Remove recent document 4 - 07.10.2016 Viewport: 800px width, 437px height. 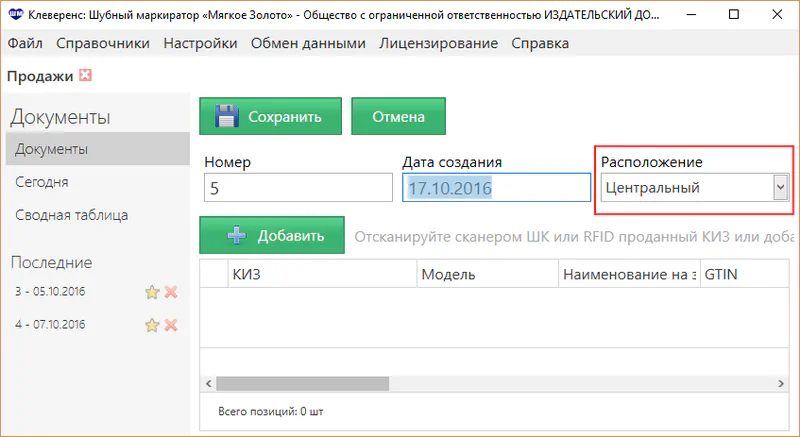tap(171, 325)
